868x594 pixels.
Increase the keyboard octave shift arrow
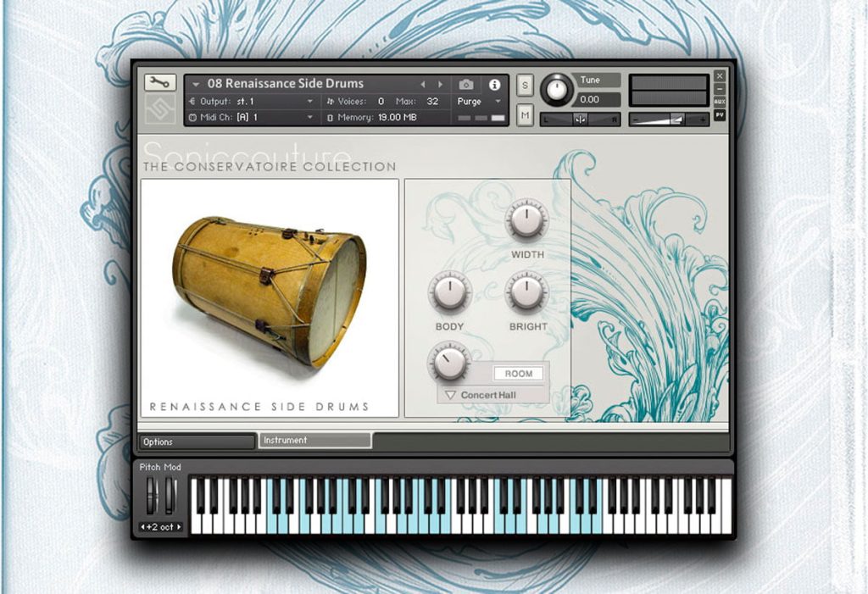click(x=179, y=527)
